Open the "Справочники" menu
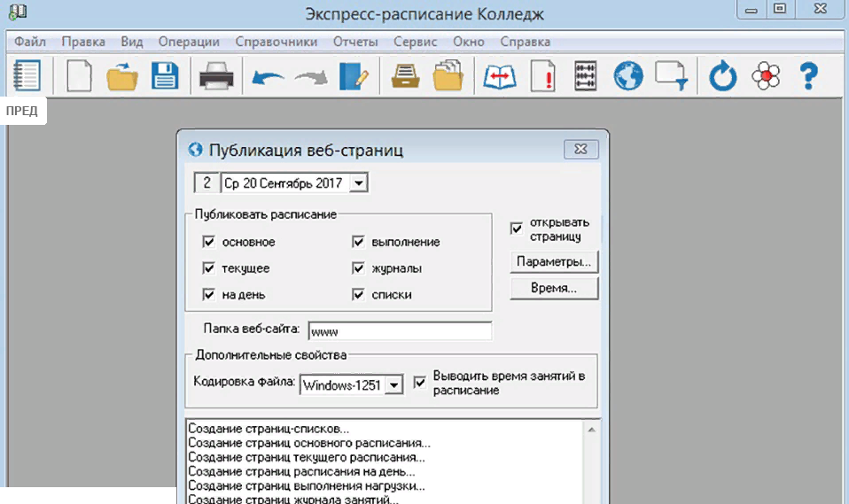The height and width of the screenshot is (504, 849). [x=276, y=42]
